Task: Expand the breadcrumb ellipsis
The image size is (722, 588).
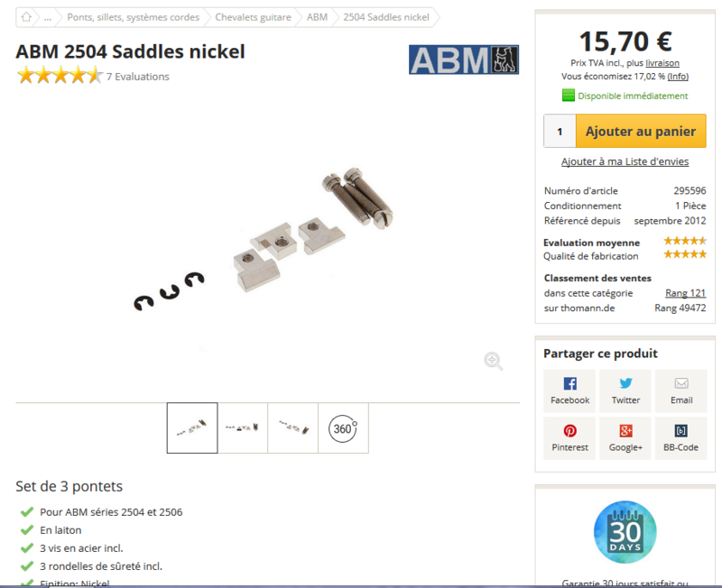Action: pos(48,17)
